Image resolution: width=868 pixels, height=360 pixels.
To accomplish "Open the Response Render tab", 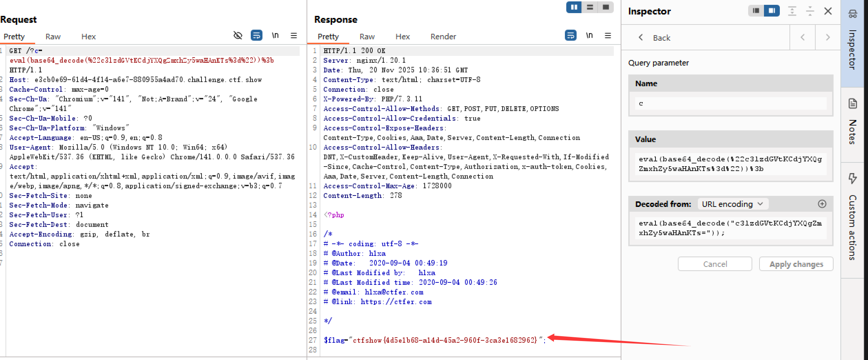I will coord(443,37).
